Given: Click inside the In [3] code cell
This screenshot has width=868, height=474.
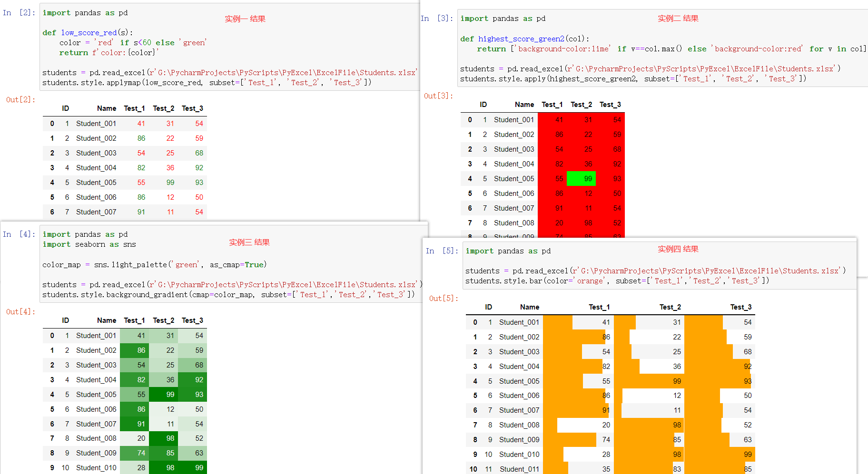Looking at the screenshot, I should point(662,48).
